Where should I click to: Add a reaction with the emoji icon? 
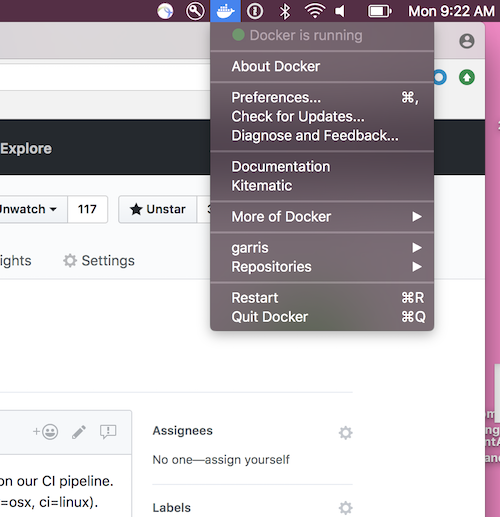[46, 432]
